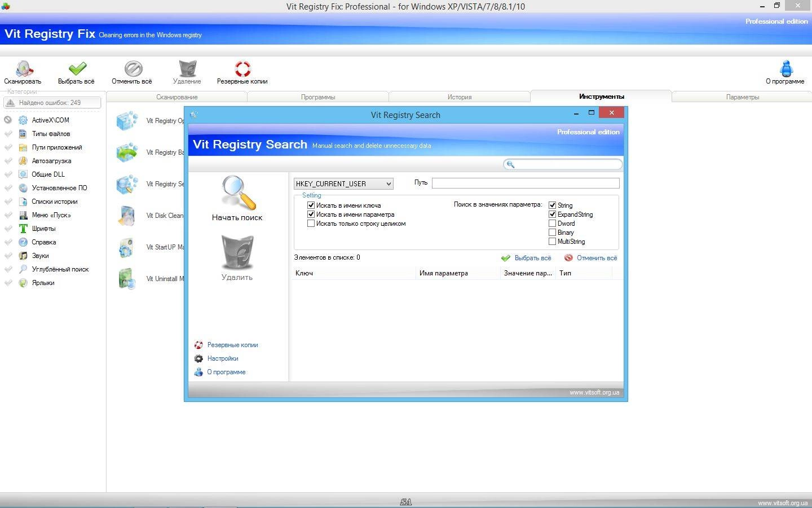Screen dimensions: 812x508
Task: Click the Vit Registry Search tool icon in list
Action: click(127, 184)
